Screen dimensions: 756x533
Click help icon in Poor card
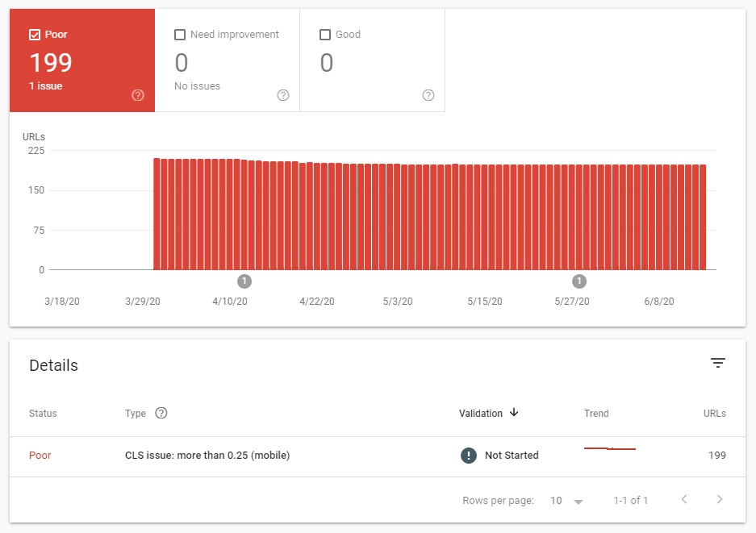(x=138, y=95)
